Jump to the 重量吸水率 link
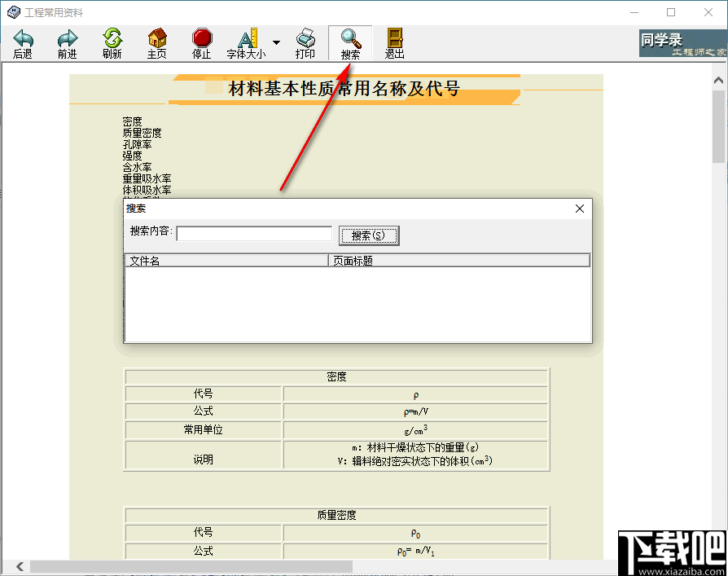The height and width of the screenshot is (576, 728). tap(147, 178)
